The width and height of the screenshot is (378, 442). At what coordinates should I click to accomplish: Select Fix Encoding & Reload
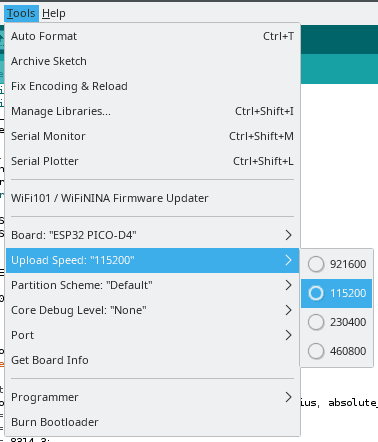click(x=152, y=86)
